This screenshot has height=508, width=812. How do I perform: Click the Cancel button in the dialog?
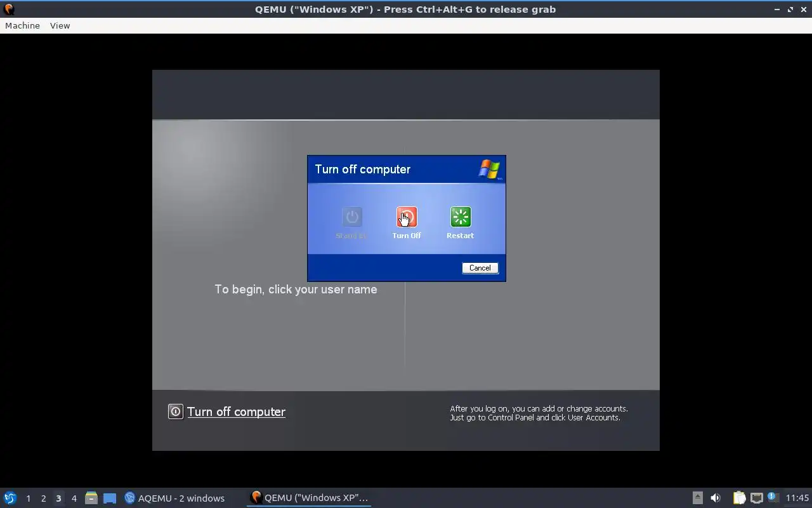[x=480, y=268]
